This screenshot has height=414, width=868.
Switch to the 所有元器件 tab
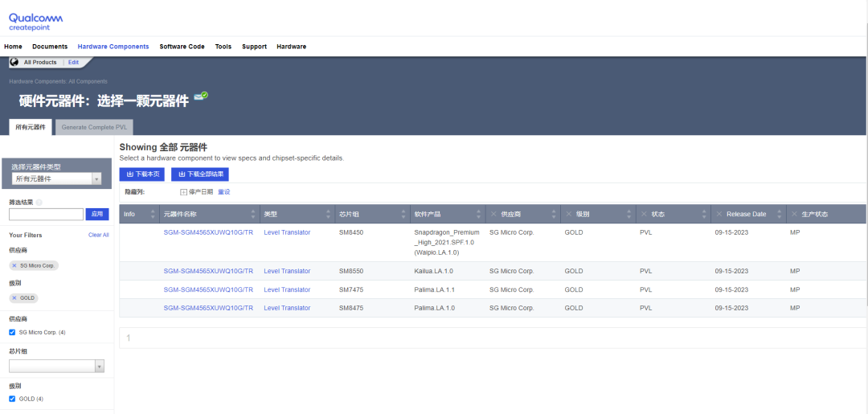point(31,127)
